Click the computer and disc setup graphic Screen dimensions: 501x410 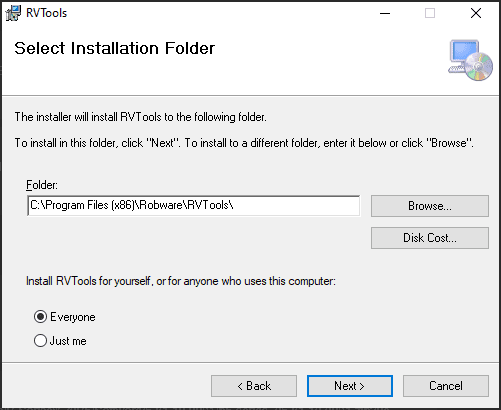[x=470, y=60]
